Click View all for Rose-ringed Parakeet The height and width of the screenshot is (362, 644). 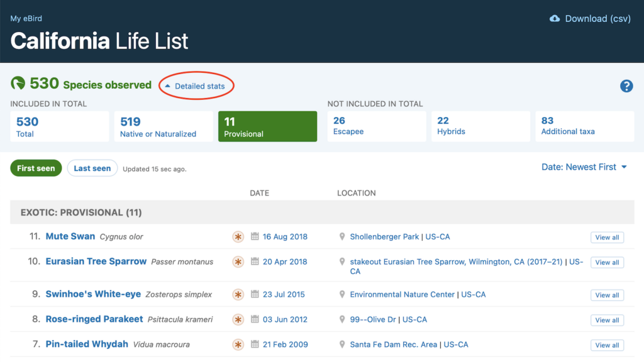click(606, 320)
